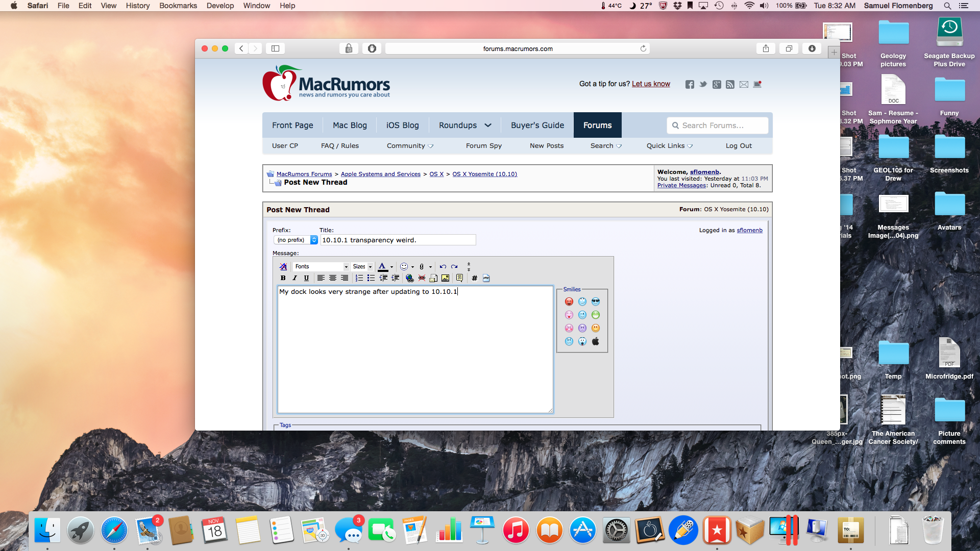980x551 pixels.
Task: Expand the Community submenu
Action: point(410,145)
